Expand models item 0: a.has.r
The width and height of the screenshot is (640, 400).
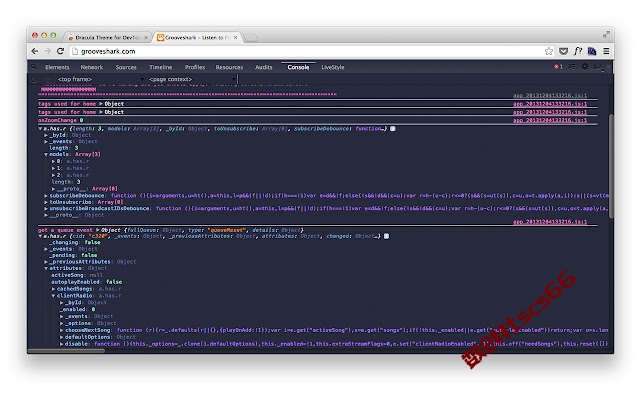(x=53, y=161)
